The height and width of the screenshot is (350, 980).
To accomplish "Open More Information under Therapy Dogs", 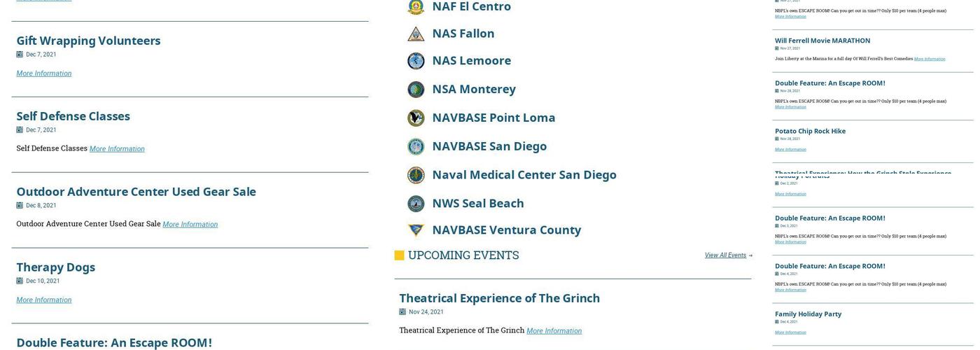I will pyautogui.click(x=43, y=300).
